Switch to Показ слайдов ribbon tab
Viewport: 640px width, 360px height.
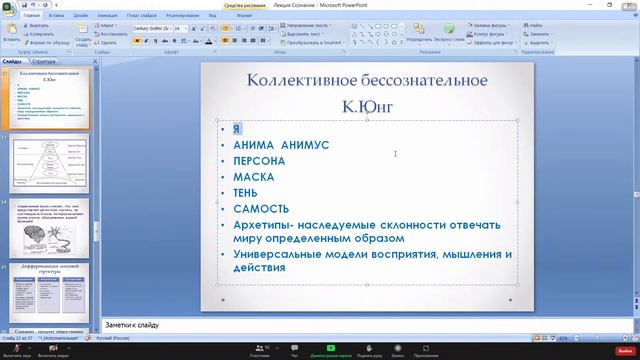pyautogui.click(x=142, y=16)
